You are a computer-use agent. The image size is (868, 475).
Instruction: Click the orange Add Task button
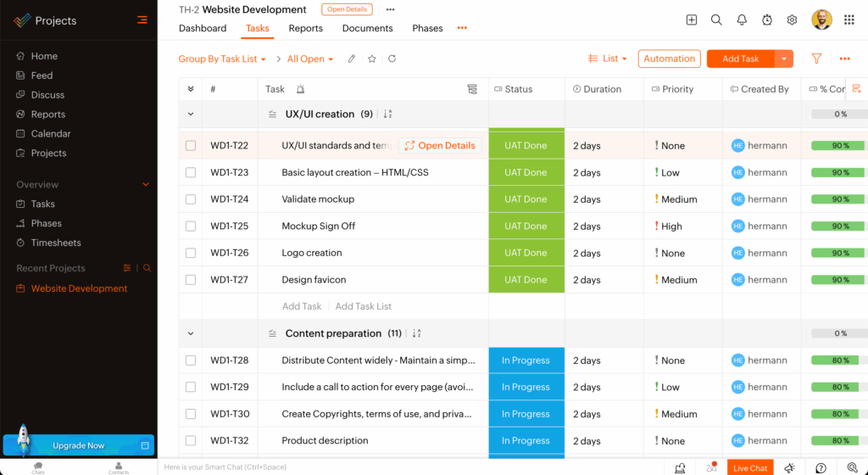(x=741, y=59)
